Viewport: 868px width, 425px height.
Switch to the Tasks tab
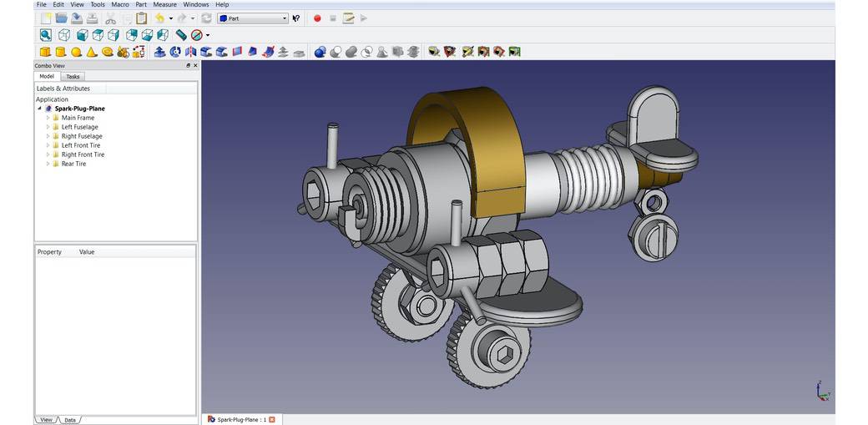click(73, 77)
